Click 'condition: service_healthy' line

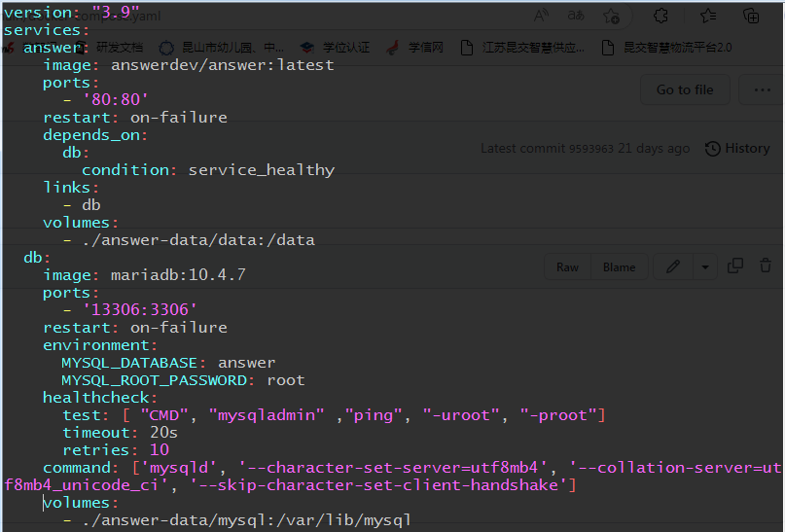click(208, 170)
